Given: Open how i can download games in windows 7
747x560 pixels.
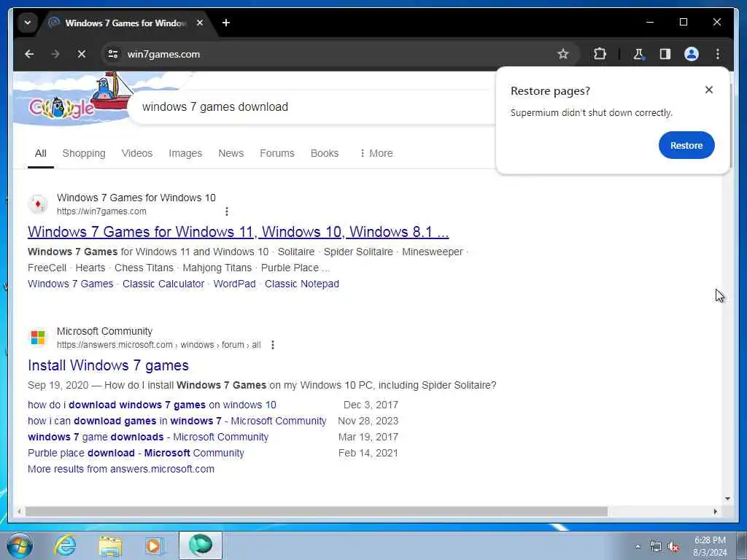Looking at the screenshot, I should click(x=177, y=421).
